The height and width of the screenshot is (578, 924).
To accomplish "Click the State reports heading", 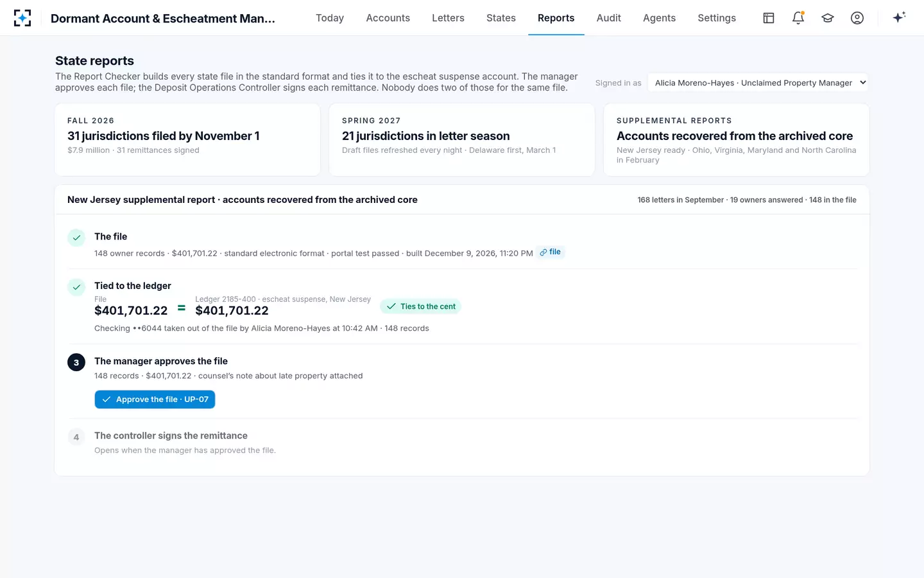I will [94, 61].
